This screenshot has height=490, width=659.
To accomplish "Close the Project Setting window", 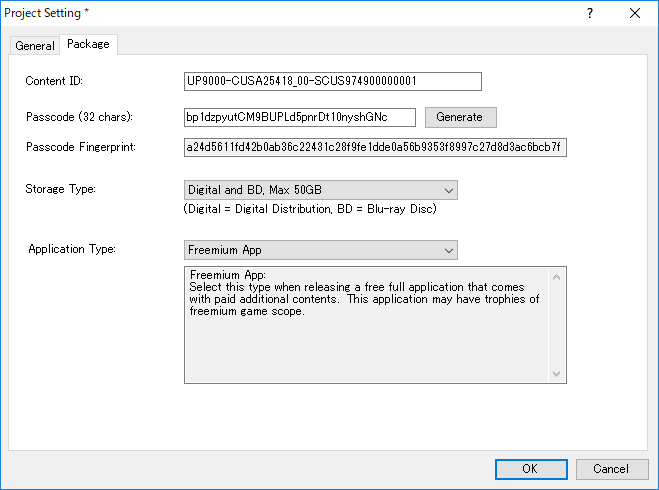I will click(x=635, y=13).
